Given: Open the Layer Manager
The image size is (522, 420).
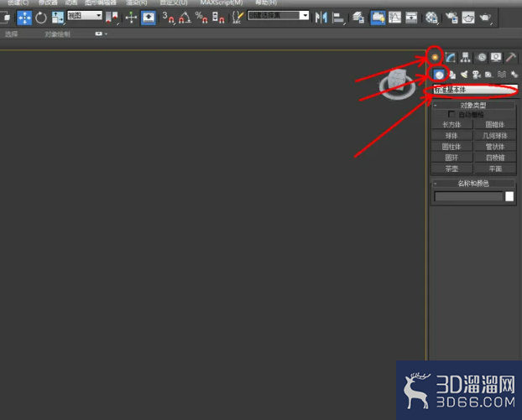Looking at the screenshot, I should 358,18.
